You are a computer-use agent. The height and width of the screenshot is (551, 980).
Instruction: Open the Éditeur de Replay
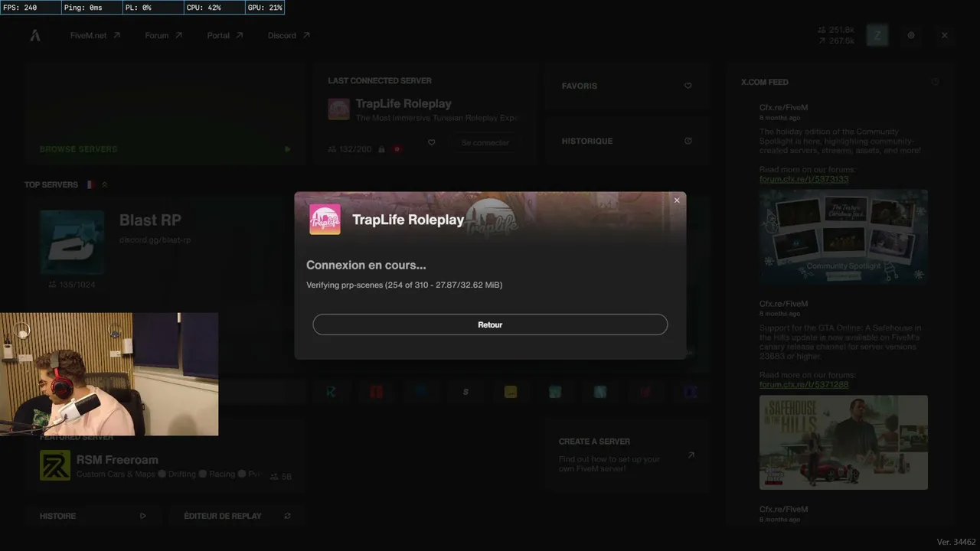click(237, 516)
